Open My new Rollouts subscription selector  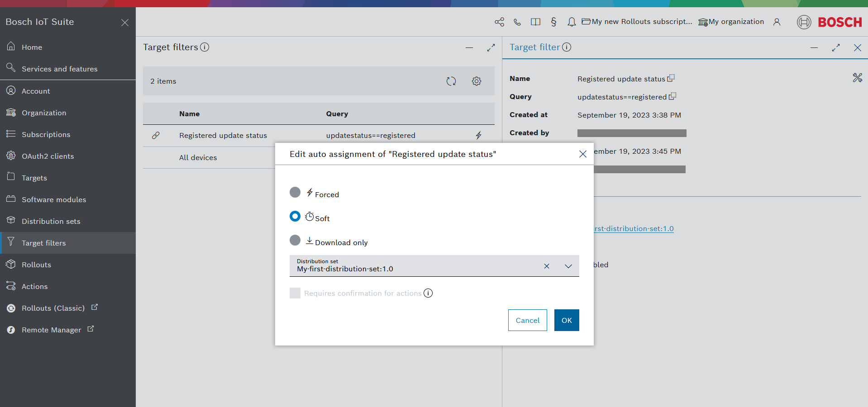[637, 22]
